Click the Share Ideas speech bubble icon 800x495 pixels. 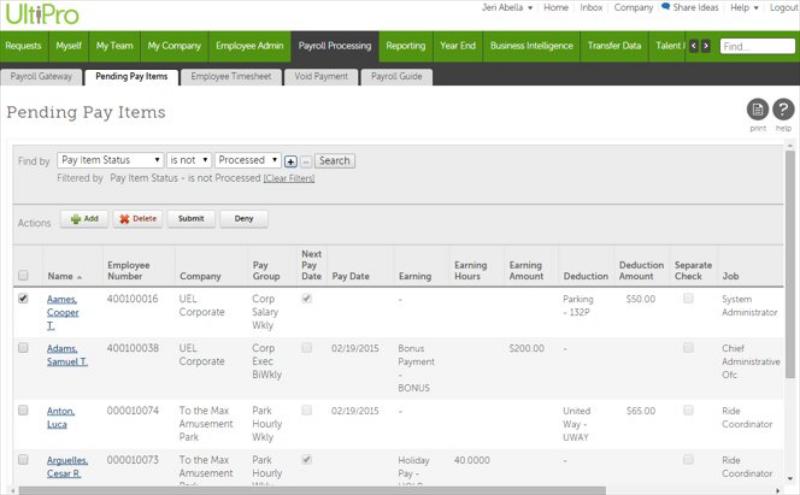[665, 7]
